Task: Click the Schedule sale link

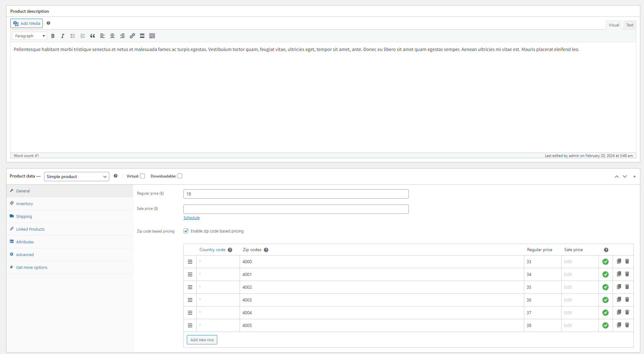Action: (x=191, y=218)
